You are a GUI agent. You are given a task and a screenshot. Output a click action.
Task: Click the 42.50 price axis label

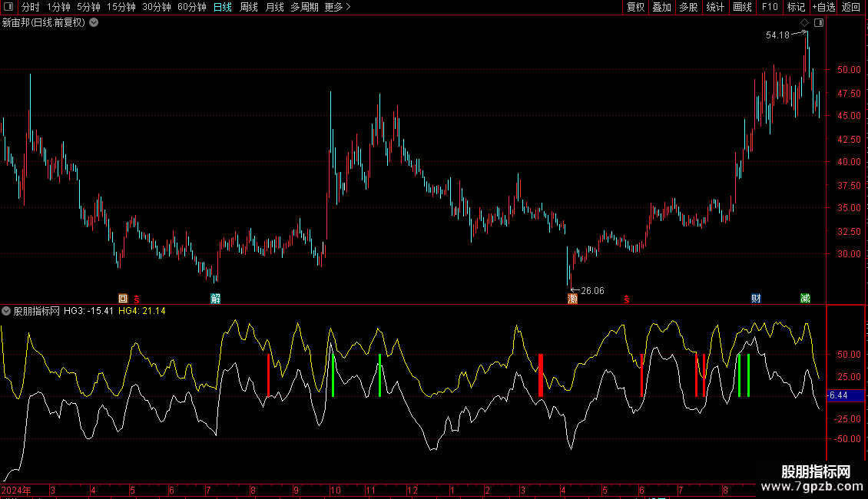(849, 140)
